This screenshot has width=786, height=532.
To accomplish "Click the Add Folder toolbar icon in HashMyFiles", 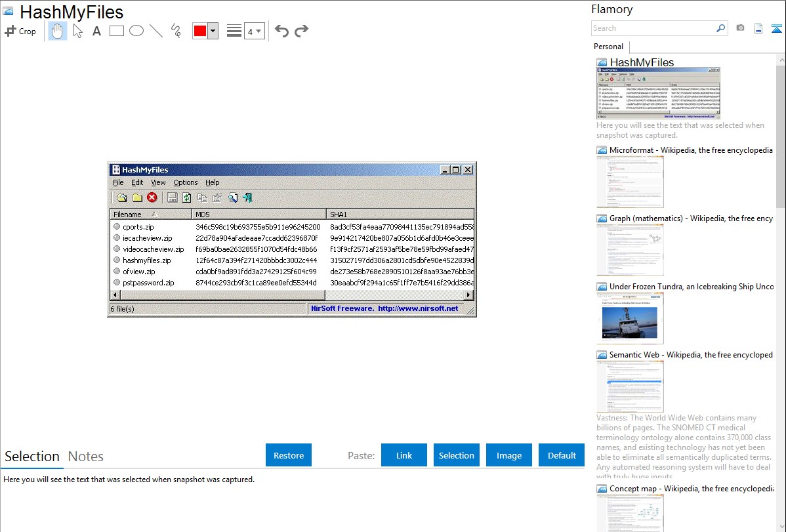I will coord(137,197).
